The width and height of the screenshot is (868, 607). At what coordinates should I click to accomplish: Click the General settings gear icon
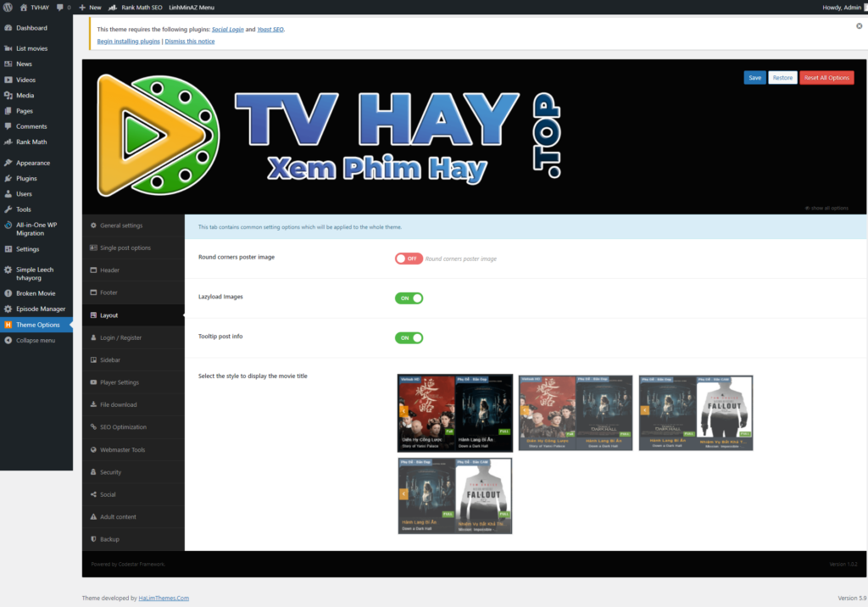93,226
